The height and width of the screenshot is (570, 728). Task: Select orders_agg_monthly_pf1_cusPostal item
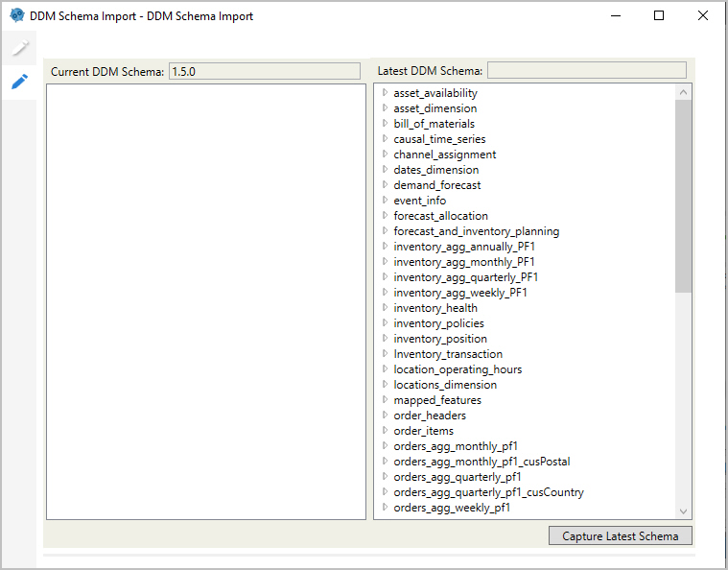[481, 462]
